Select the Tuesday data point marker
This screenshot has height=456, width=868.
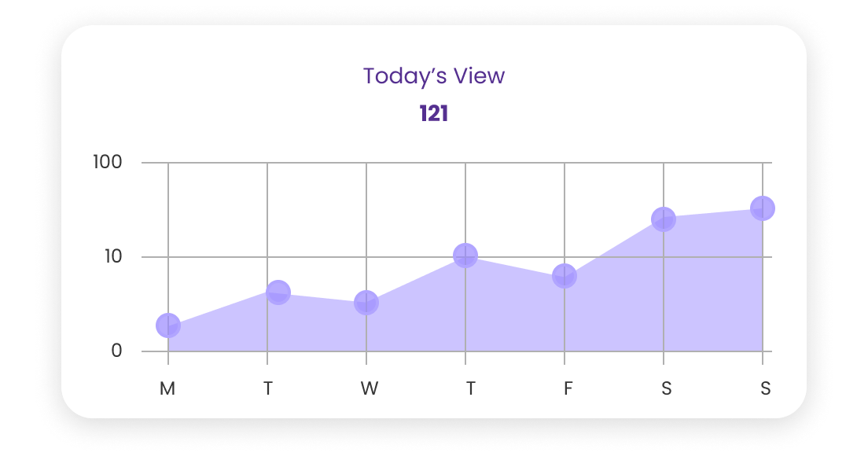click(278, 292)
